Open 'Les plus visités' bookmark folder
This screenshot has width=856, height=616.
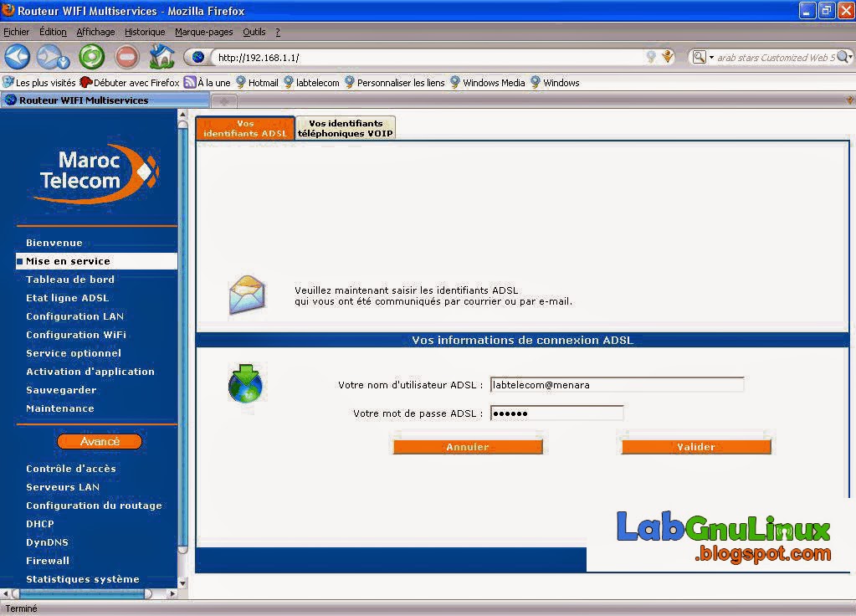coord(39,83)
